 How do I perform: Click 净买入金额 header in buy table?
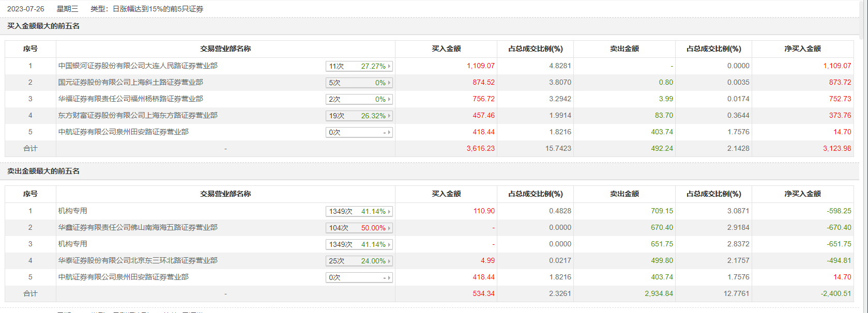[802, 49]
